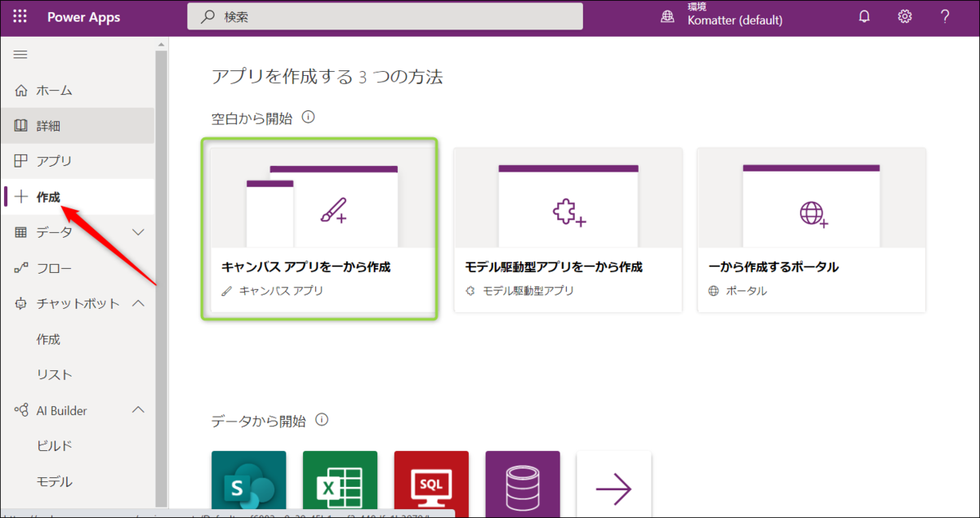Click the info icon beside データから開始
Screen dimensions: 980x518
pyautogui.click(x=322, y=421)
